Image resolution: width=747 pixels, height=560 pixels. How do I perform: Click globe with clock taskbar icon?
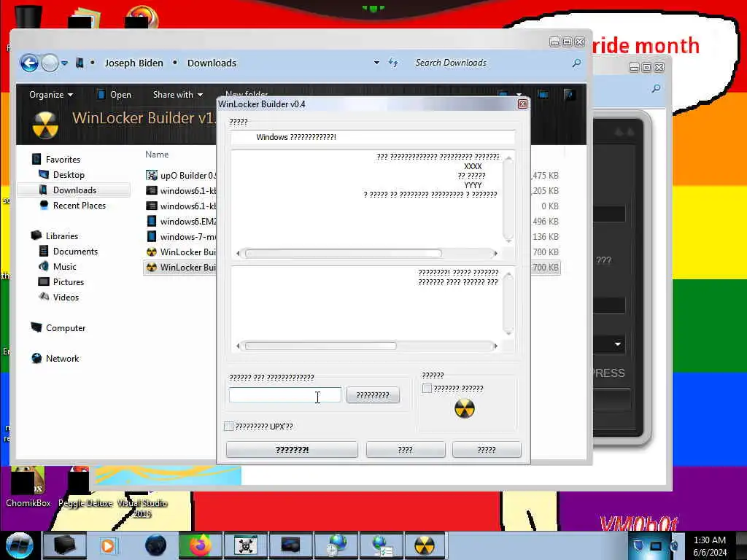(336, 545)
